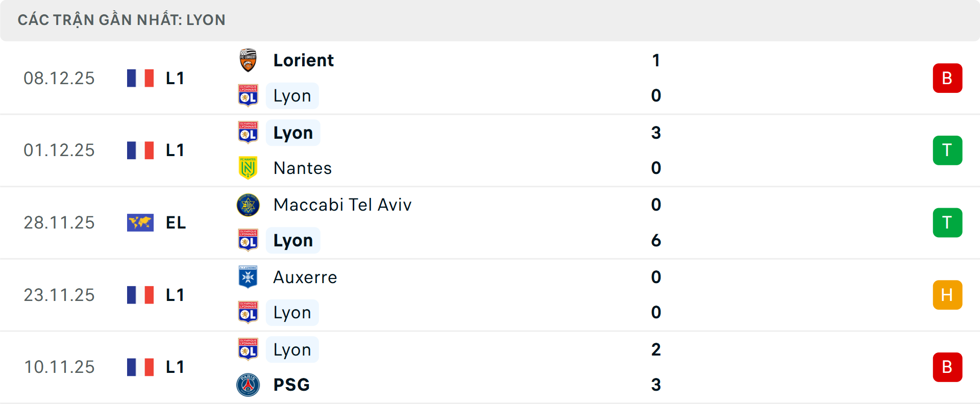Image resolution: width=980 pixels, height=404 pixels.
Task: Open the Lorient team link
Action: point(303,60)
